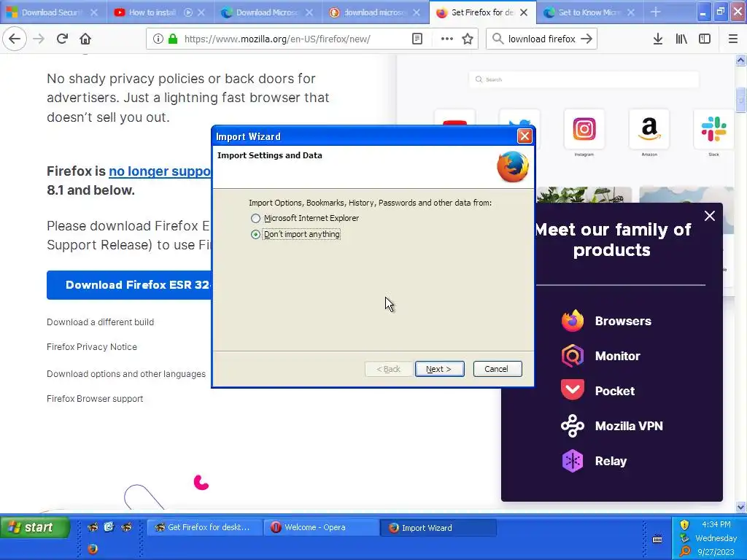The width and height of the screenshot is (747, 560).
Task: Click the page scrollbar down arrow
Action: click(740, 507)
